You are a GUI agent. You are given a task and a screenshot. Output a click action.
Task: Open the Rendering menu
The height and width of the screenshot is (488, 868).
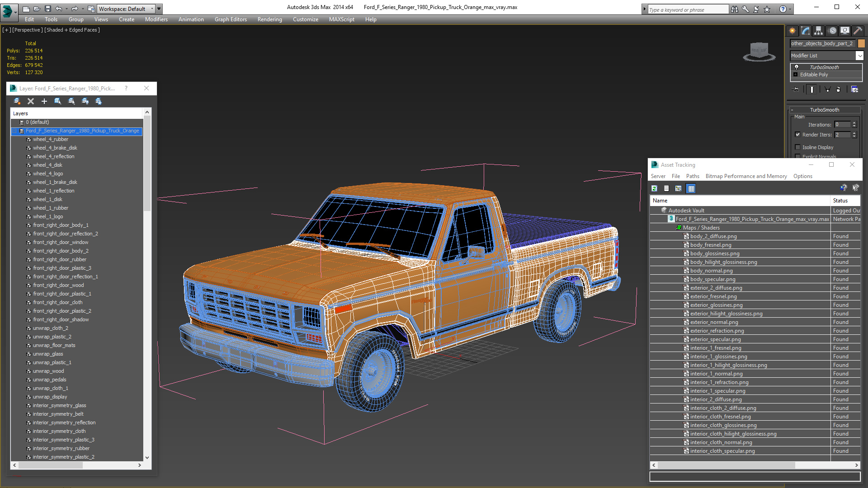coord(270,19)
